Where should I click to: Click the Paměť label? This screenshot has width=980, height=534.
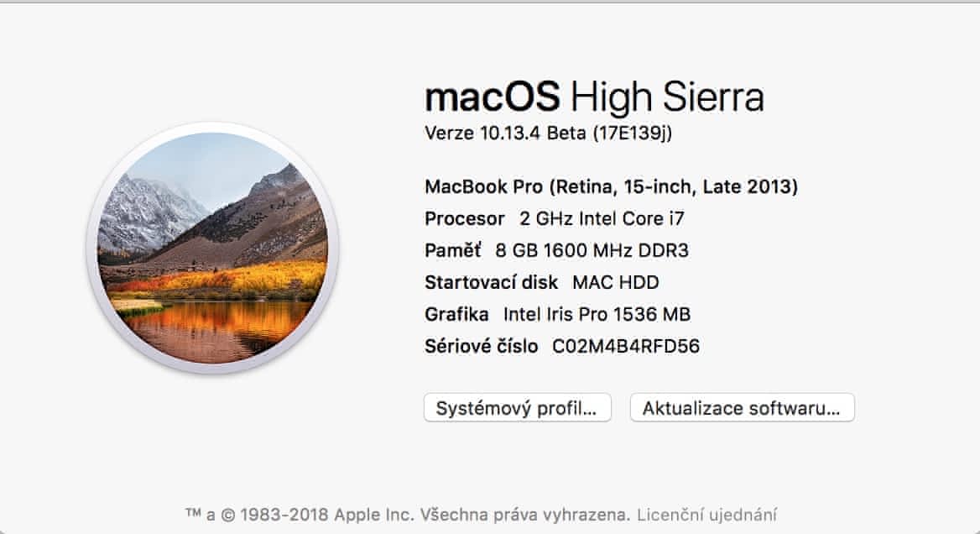tap(453, 250)
